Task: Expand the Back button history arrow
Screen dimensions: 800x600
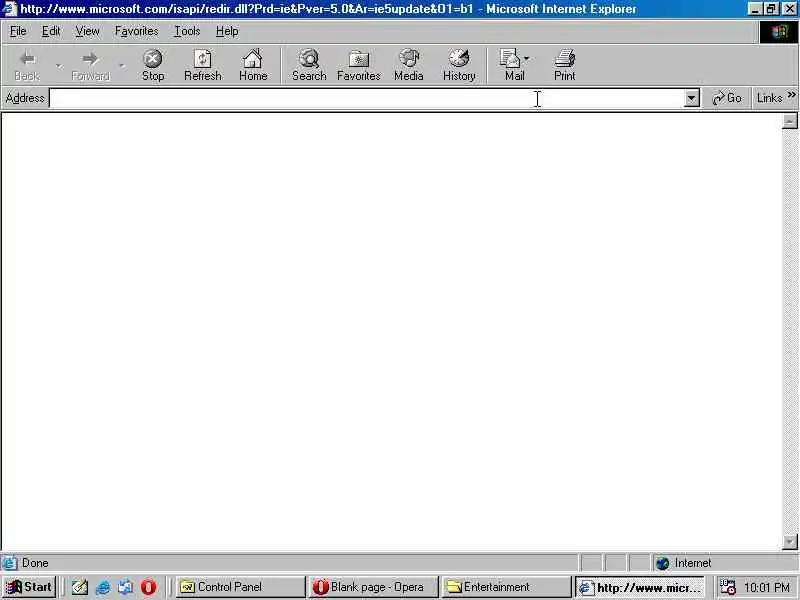Action: tap(59, 65)
